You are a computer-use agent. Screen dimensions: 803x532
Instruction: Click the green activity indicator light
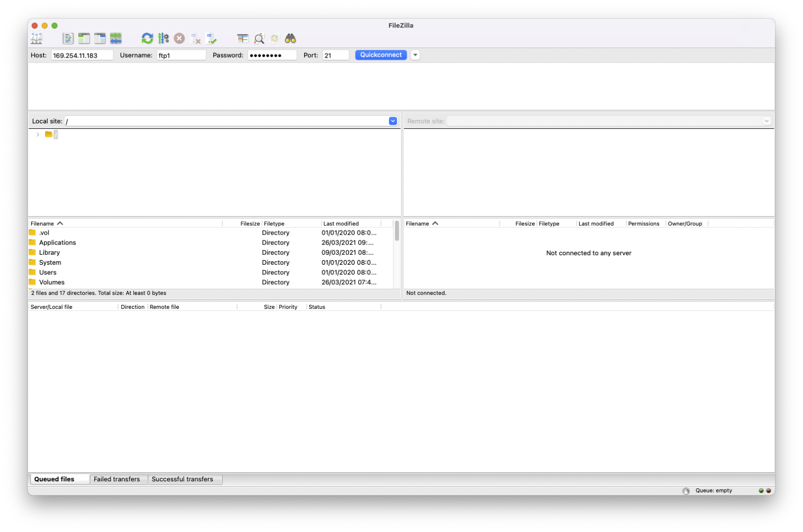coord(761,491)
